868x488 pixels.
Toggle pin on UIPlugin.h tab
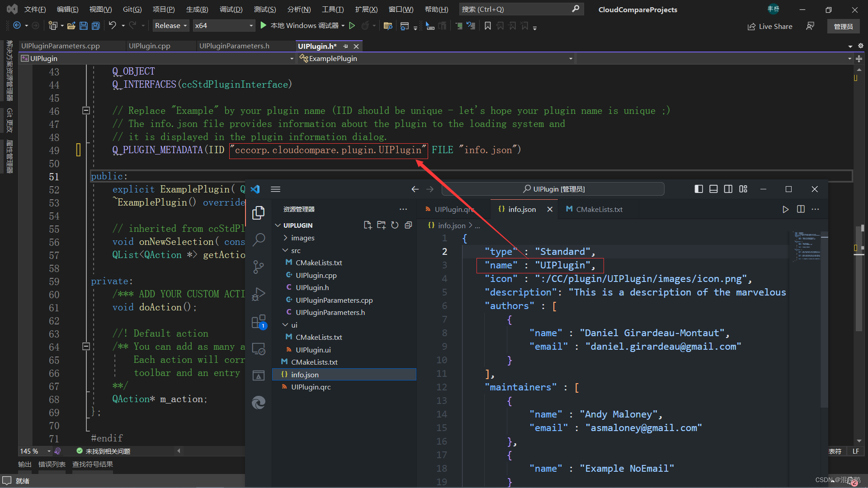pos(345,46)
